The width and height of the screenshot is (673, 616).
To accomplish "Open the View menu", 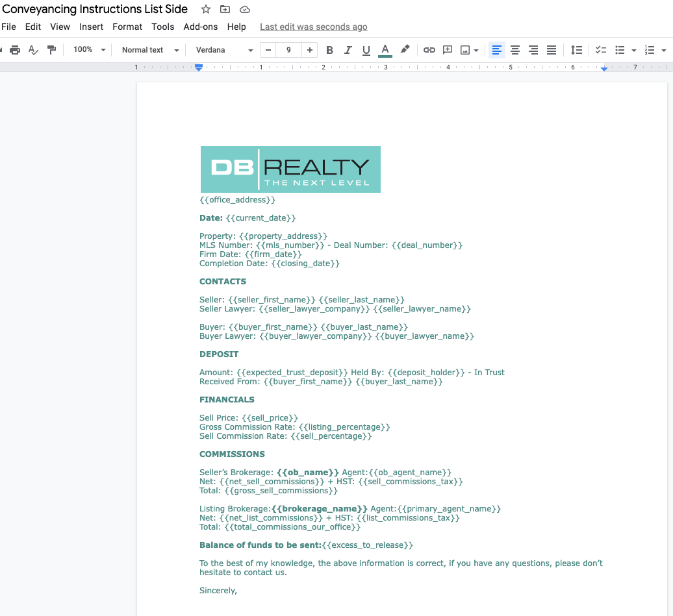I will click(60, 27).
